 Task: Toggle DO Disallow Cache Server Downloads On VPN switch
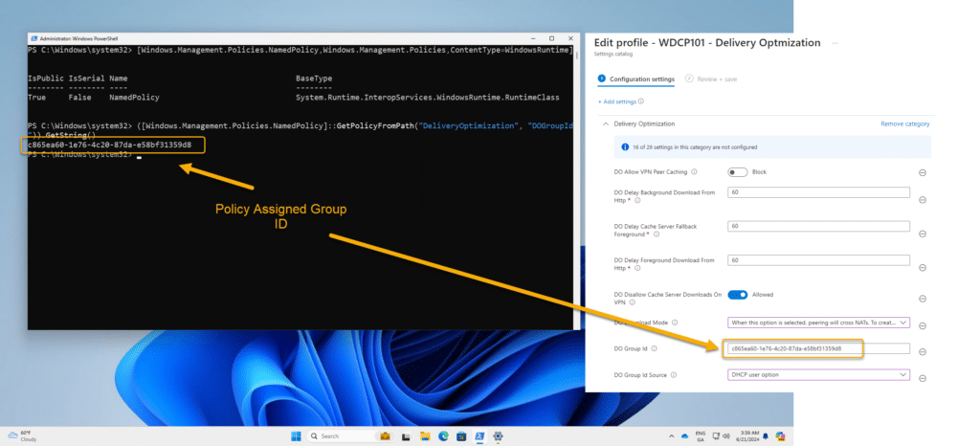(x=738, y=295)
